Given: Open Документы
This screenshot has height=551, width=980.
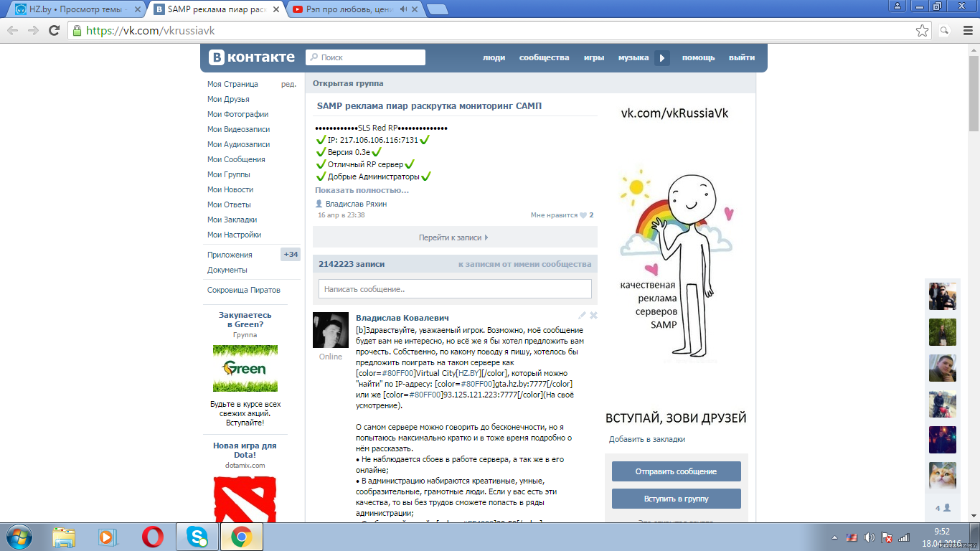Looking at the screenshot, I should [227, 270].
